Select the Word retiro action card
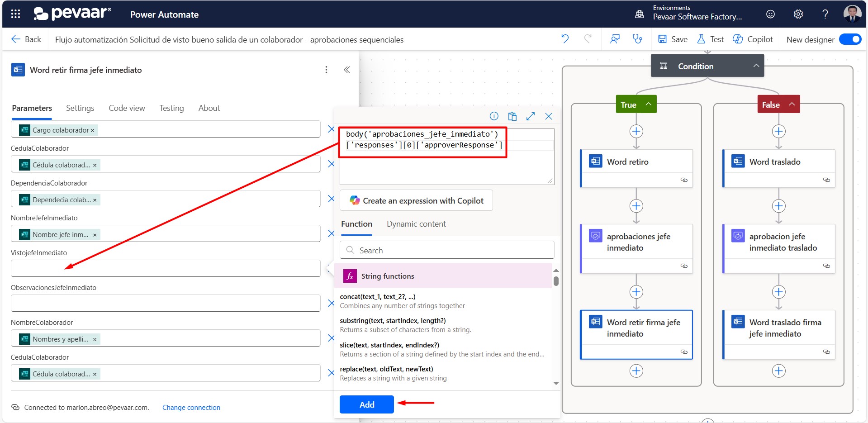Image resolution: width=868 pixels, height=423 pixels. tap(636, 168)
